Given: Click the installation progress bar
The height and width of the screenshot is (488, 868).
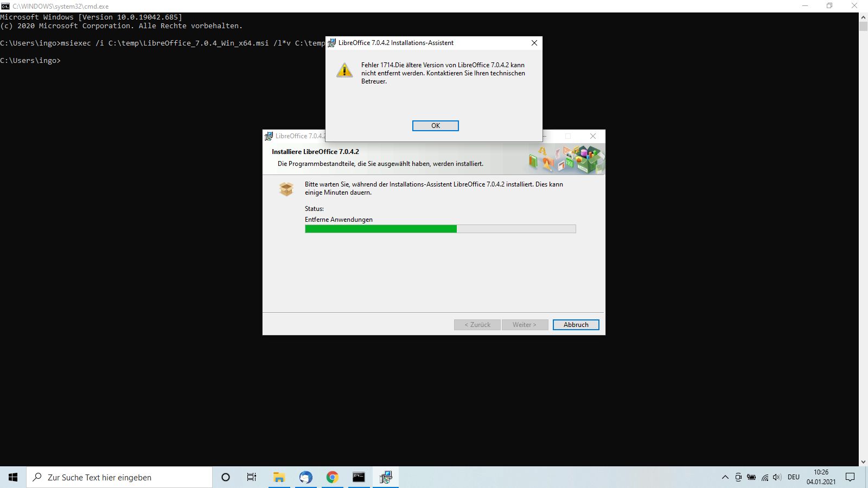Looking at the screenshot, I should point(440,229).
